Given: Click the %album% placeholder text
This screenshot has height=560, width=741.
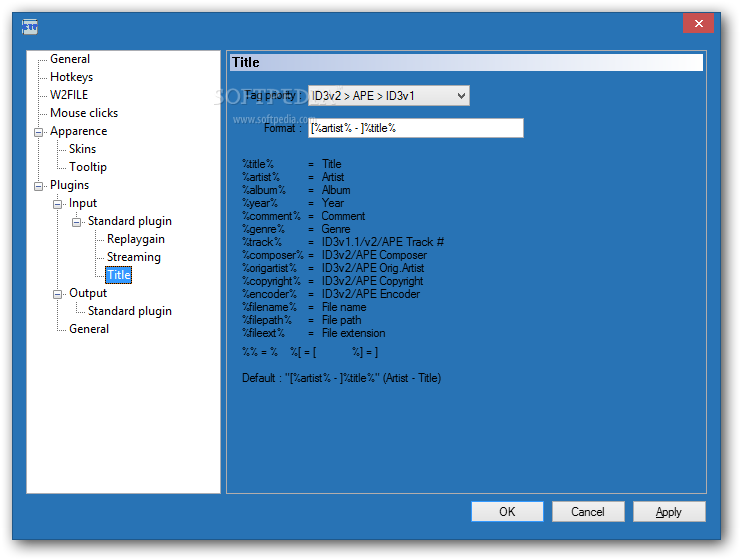Looking at the screenshot, I should [x=264, y=190].
